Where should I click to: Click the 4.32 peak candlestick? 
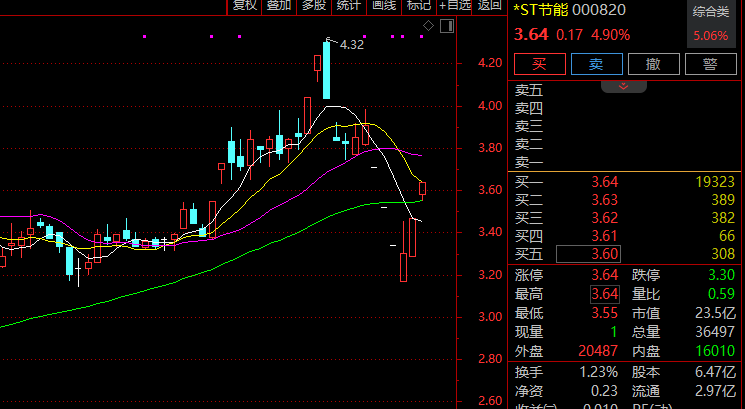pos(327,70)
